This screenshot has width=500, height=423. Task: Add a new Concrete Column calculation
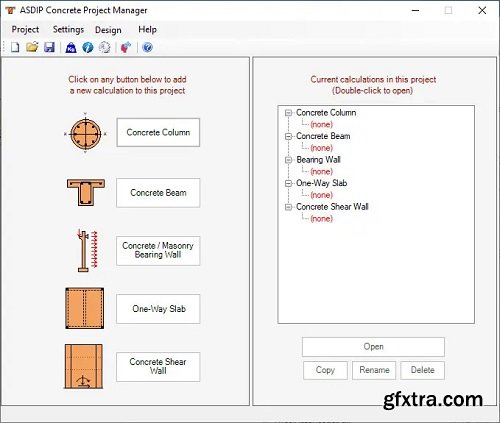[x=158, y=132]
